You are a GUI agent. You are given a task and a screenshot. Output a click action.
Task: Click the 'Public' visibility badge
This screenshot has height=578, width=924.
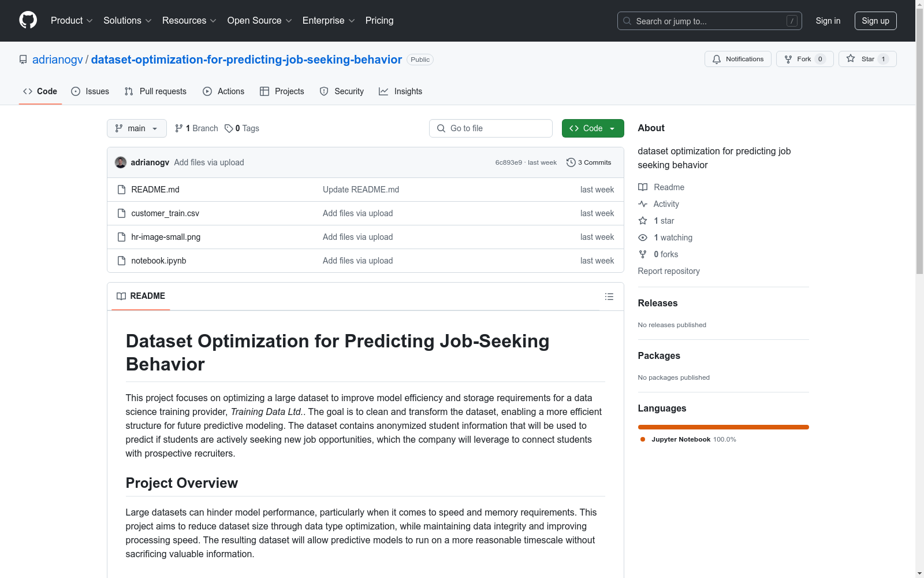point(420,60)
